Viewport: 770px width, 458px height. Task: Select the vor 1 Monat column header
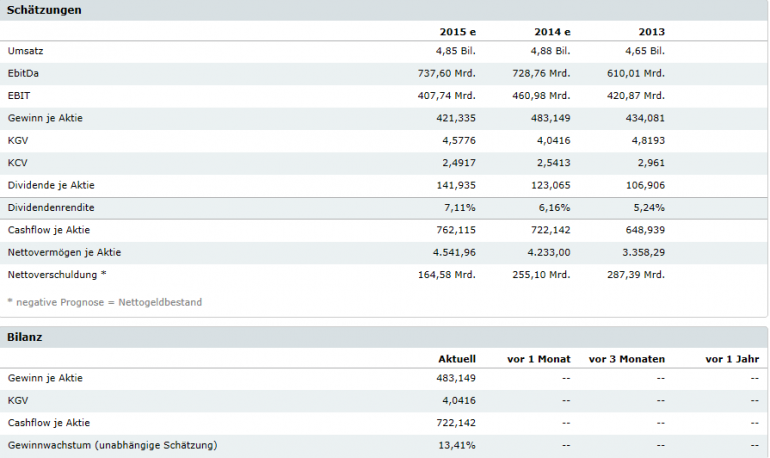click(x=539, y=358)
